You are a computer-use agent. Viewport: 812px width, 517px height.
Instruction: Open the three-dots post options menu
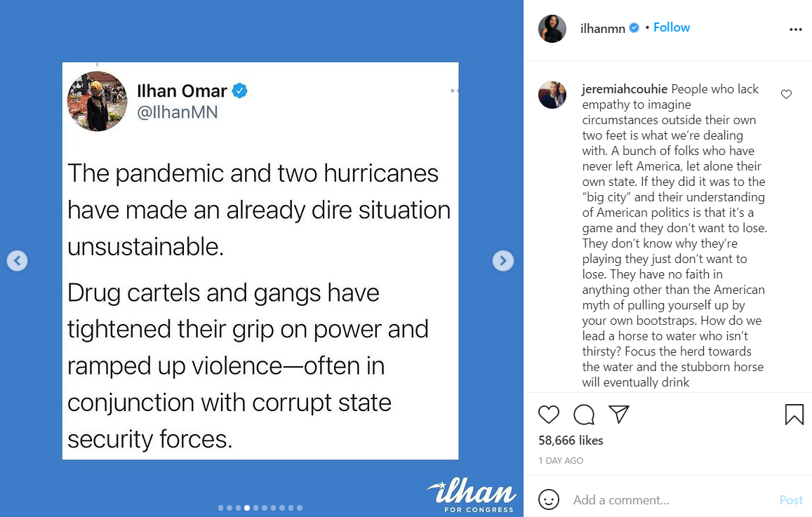point(795,29)
